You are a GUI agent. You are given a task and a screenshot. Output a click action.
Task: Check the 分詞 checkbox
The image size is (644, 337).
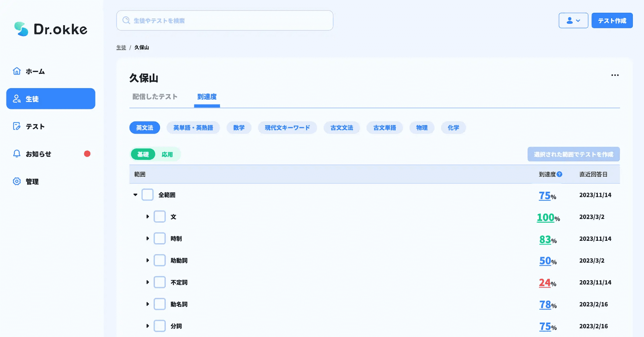pos(160,326)
